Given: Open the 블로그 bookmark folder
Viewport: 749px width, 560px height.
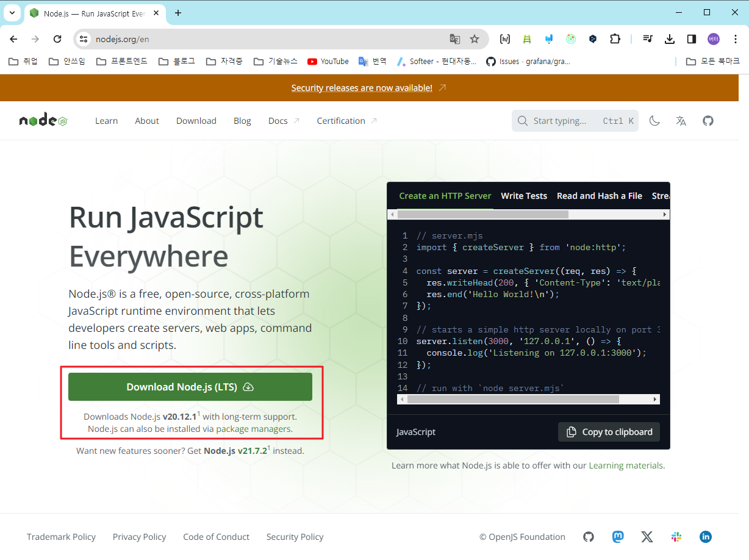Looking at the screenshot, I should click(x=177, y=61).
